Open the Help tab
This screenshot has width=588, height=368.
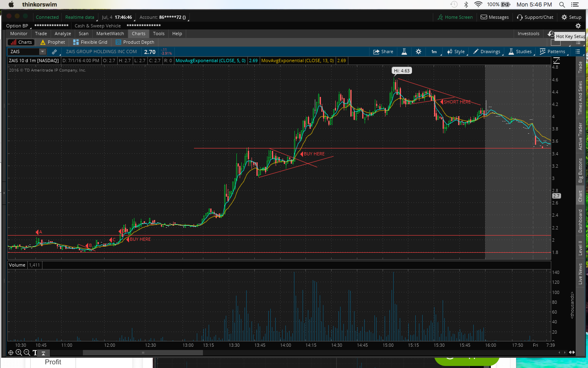pos(177,34)
